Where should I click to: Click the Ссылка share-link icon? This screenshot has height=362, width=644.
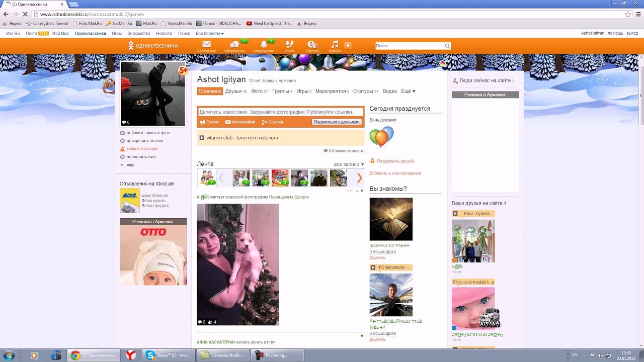[264, 122]
